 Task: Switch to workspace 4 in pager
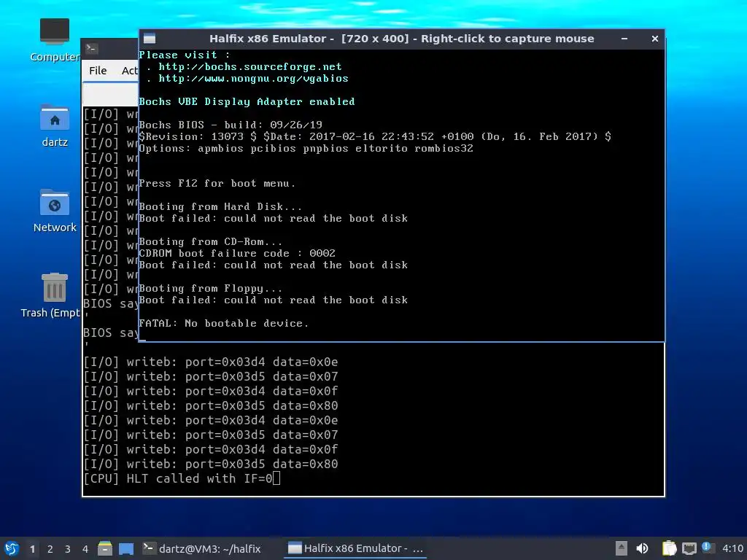[x=85, y=549]
